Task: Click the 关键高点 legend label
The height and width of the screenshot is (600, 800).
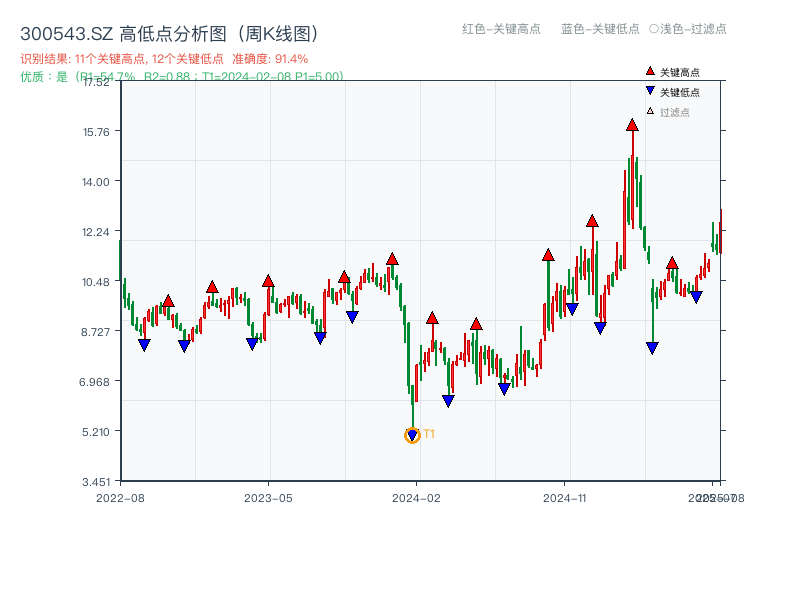Action: (x=680, y=72)
